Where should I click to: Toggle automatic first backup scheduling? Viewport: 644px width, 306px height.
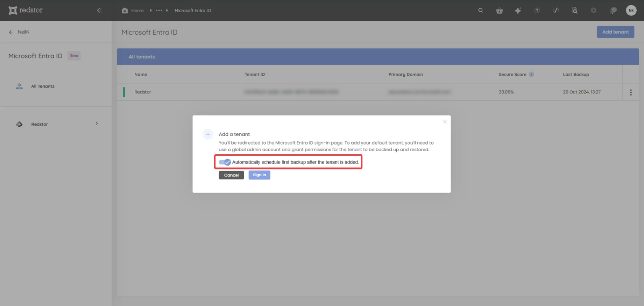[225, 162]
